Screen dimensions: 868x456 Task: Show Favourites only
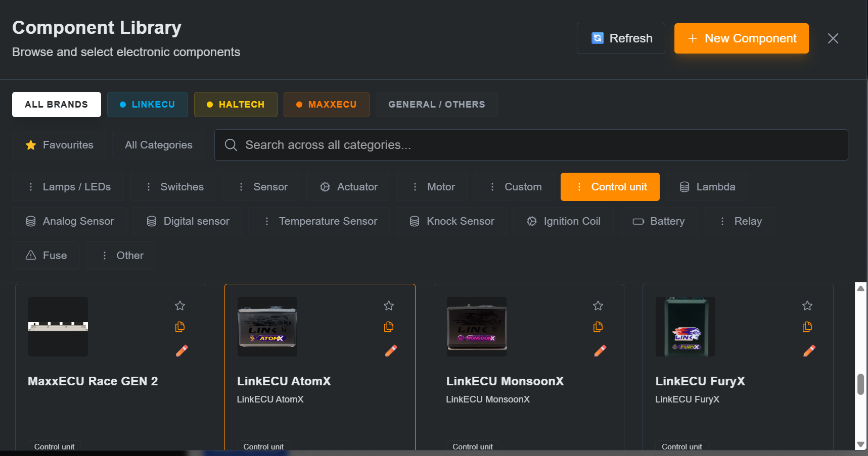pos(59,145)
